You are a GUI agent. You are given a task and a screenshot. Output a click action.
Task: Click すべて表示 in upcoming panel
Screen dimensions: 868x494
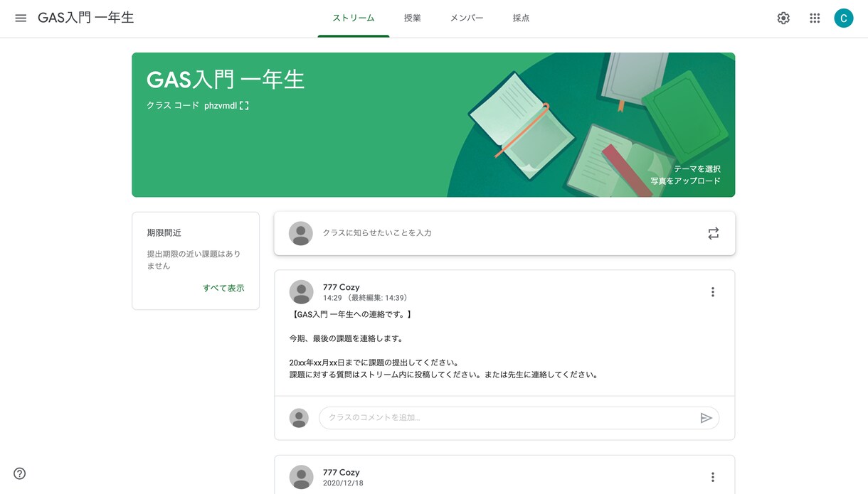(223, 288)
